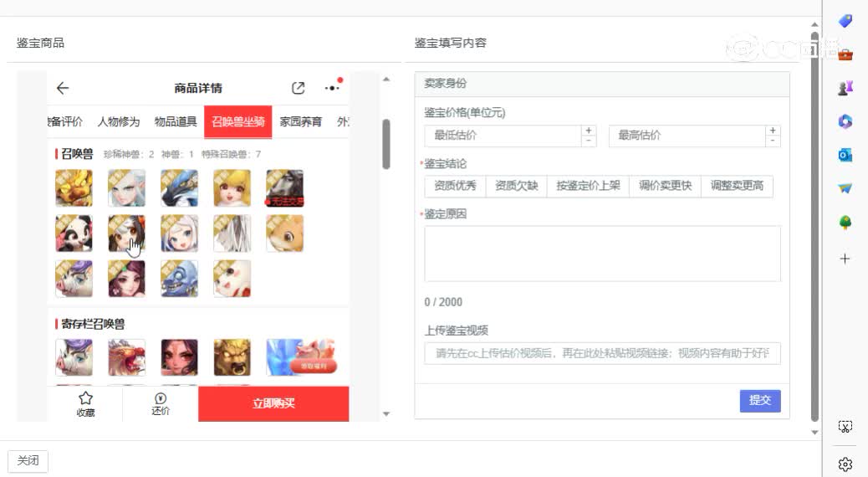Open the blue paper plane icon in sidebar
Viewport: 868px width, 477px height.
845,189
